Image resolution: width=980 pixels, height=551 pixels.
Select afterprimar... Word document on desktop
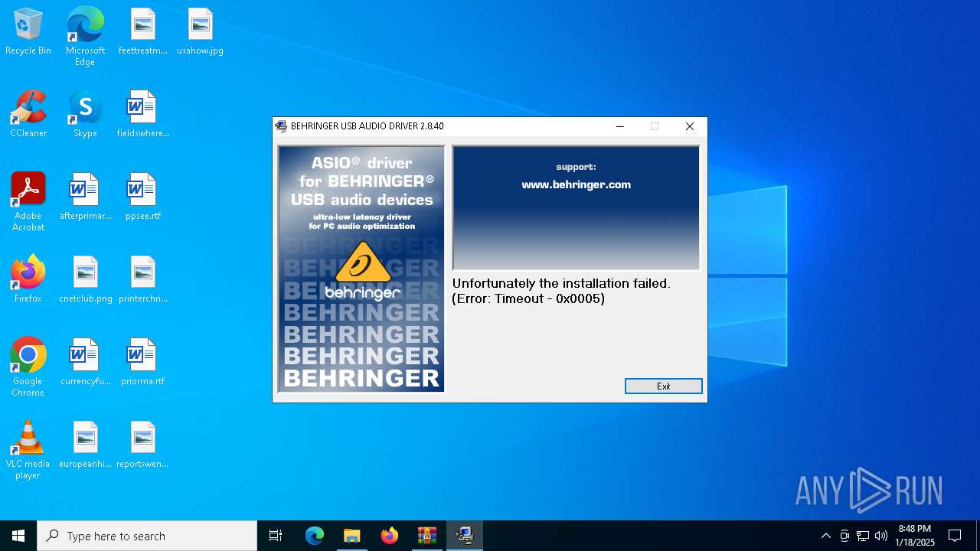point(85,197)
